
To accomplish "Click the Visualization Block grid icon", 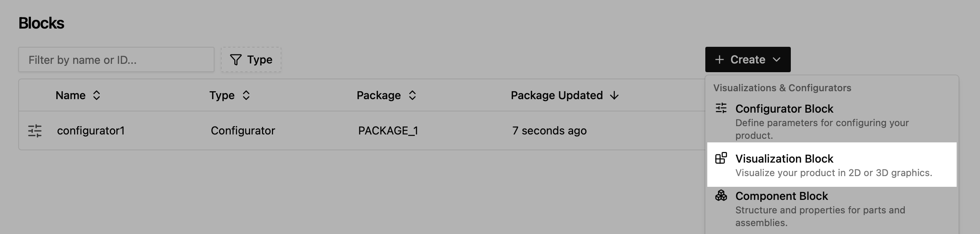I will (721, 158).
